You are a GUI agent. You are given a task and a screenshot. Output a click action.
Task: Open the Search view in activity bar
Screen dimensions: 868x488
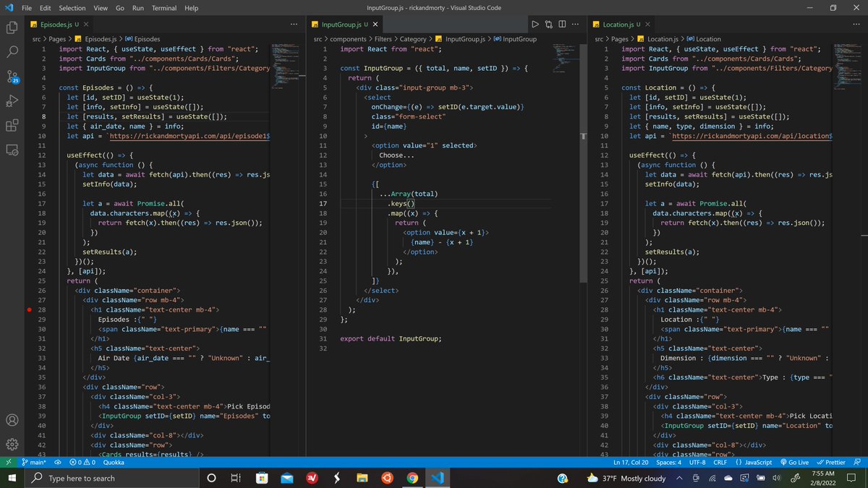tap(12, 52)
